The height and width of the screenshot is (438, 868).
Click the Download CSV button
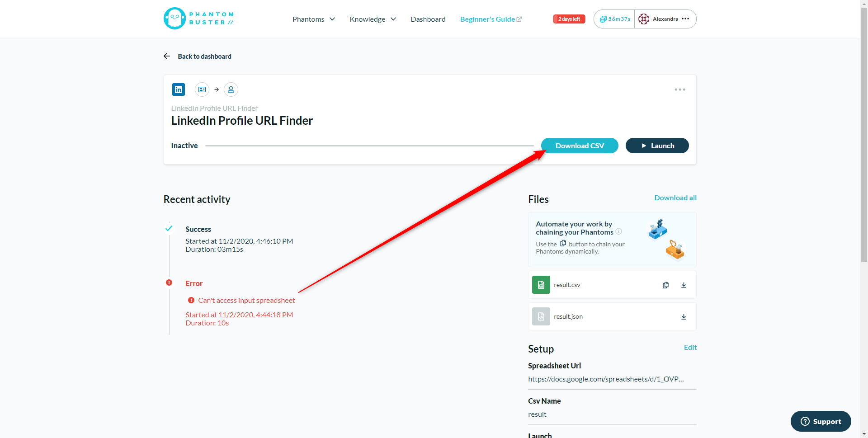coord(580,146)
